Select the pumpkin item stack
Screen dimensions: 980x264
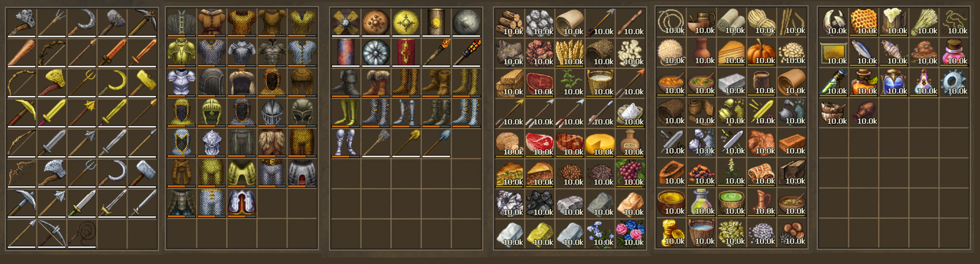click(762, 52)
